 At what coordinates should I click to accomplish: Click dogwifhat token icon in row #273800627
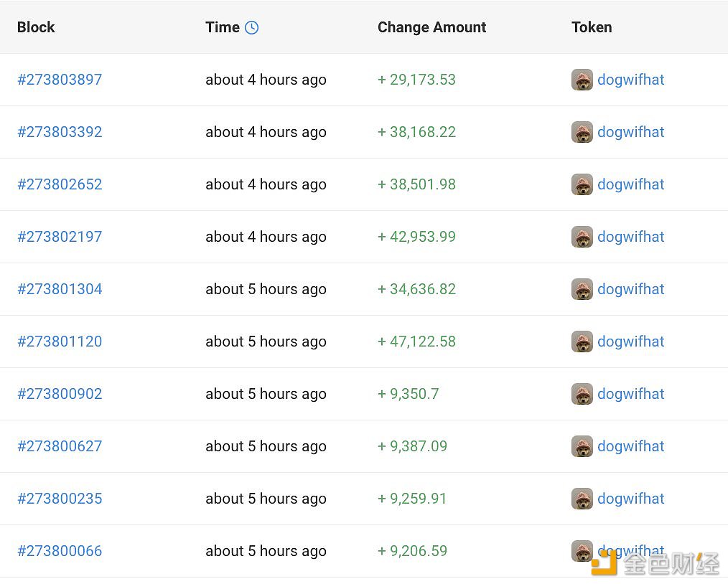pos(582,447)
